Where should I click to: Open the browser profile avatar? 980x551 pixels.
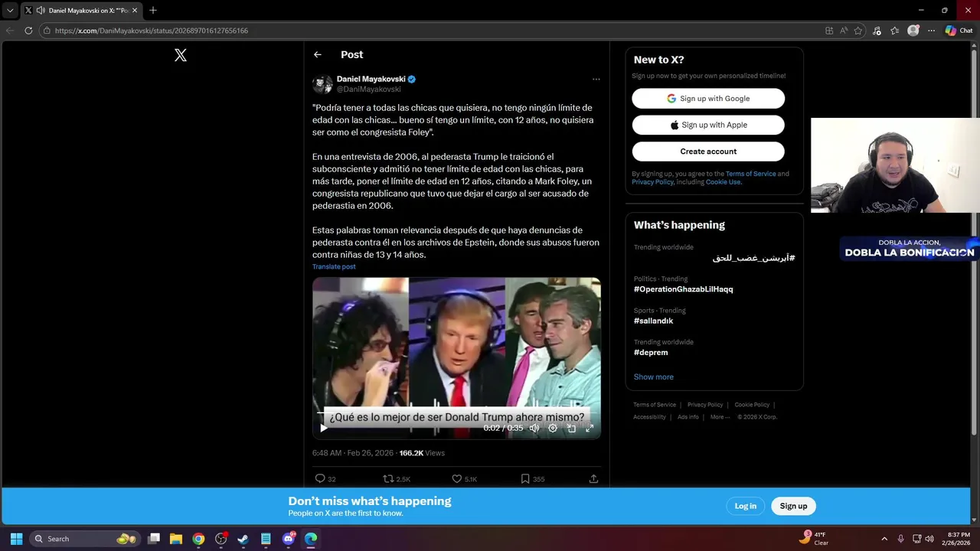pyautogui.click(x=913, y=31)
